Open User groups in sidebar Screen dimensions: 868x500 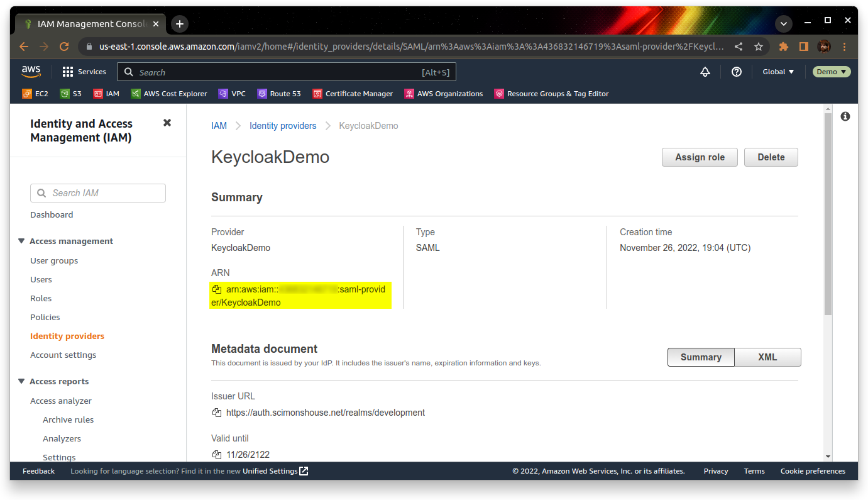coord(54,260)
